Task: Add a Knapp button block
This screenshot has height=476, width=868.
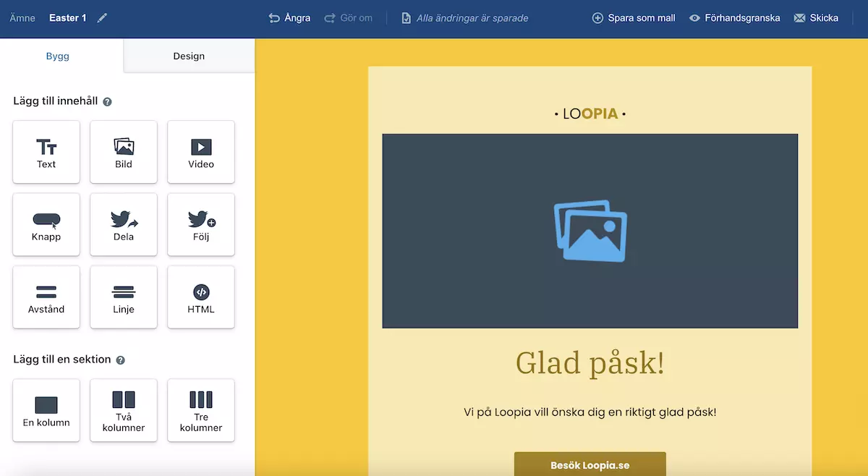Action: [x=46, y=224]
